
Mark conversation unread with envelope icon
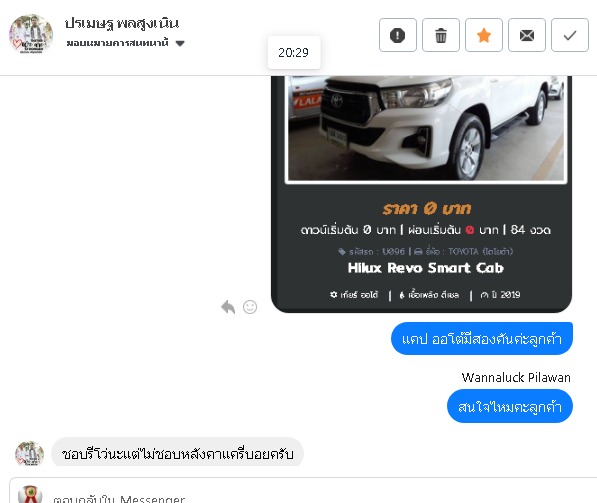(x=527, y=35)
